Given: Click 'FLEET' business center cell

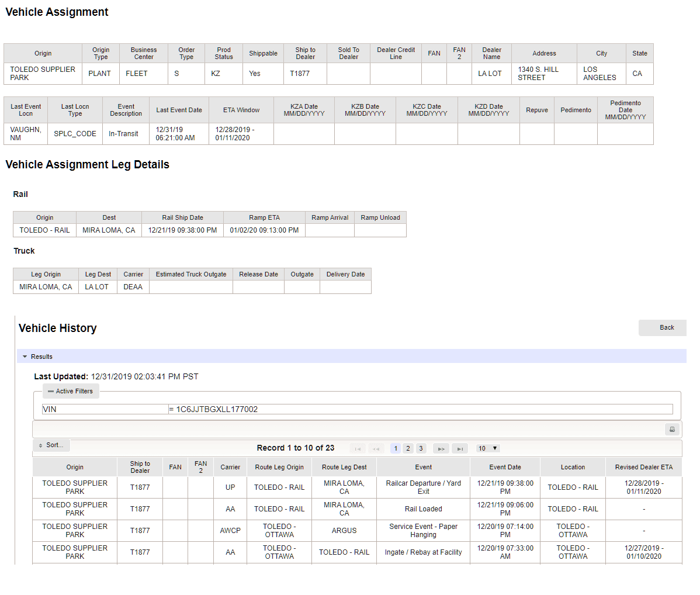Looking at the screenshot, I should pos(144,73).
